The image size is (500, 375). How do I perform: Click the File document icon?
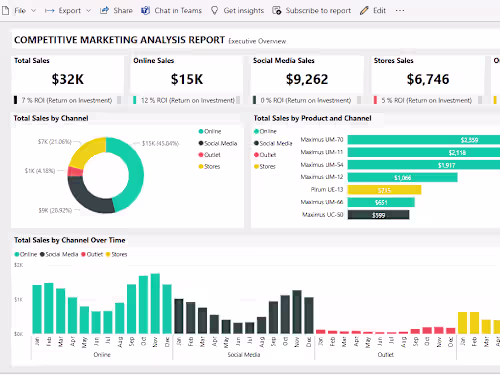pos(5,11)
